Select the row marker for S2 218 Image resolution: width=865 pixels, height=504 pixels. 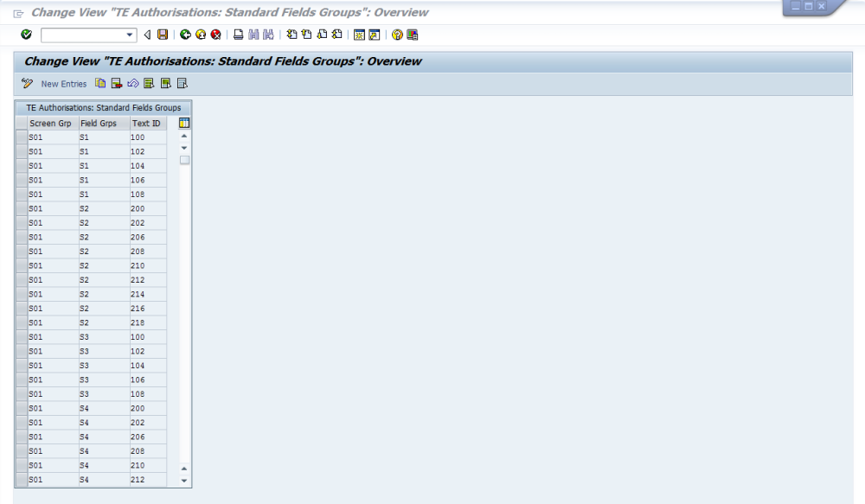22,322
